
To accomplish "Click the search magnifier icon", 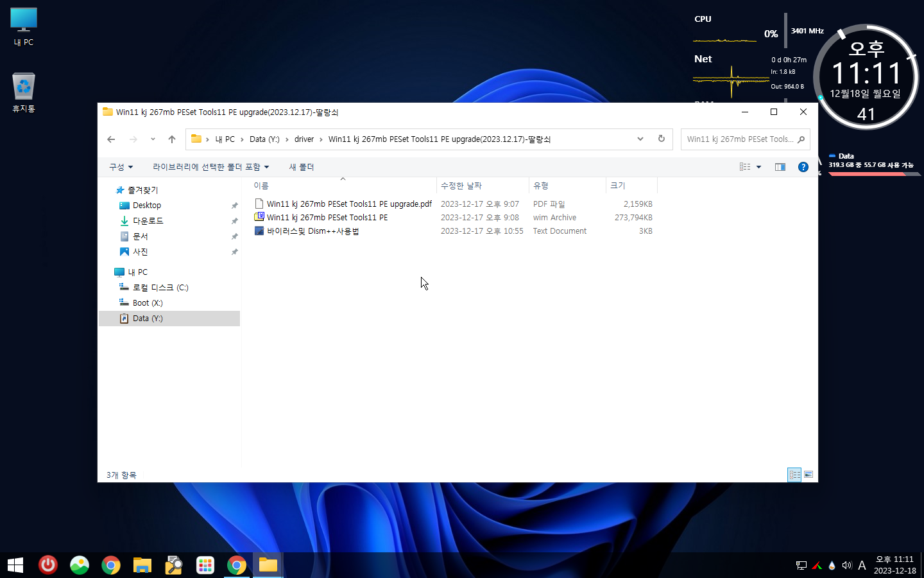I will tap(801, 139).
